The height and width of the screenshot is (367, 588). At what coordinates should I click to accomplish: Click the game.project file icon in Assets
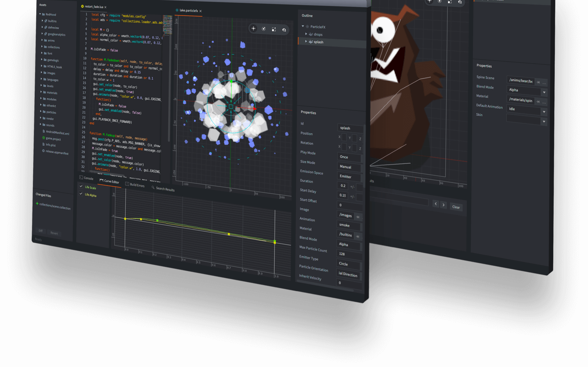click(44, 138)
